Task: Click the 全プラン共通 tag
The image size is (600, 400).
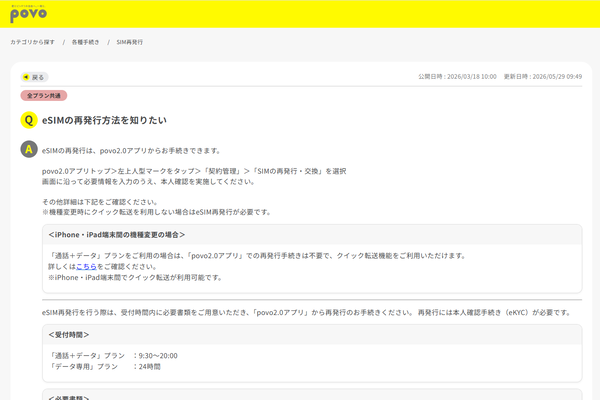Action: 44,96
